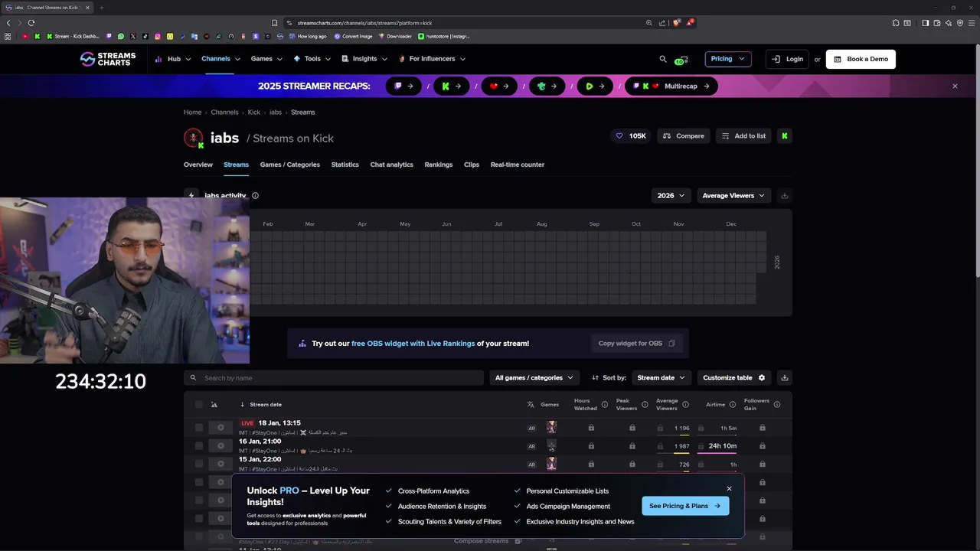Dismiss the 2025 Streamer Recaps banner
This screenshot has width=980, height=551.
(x=955, y=86)
